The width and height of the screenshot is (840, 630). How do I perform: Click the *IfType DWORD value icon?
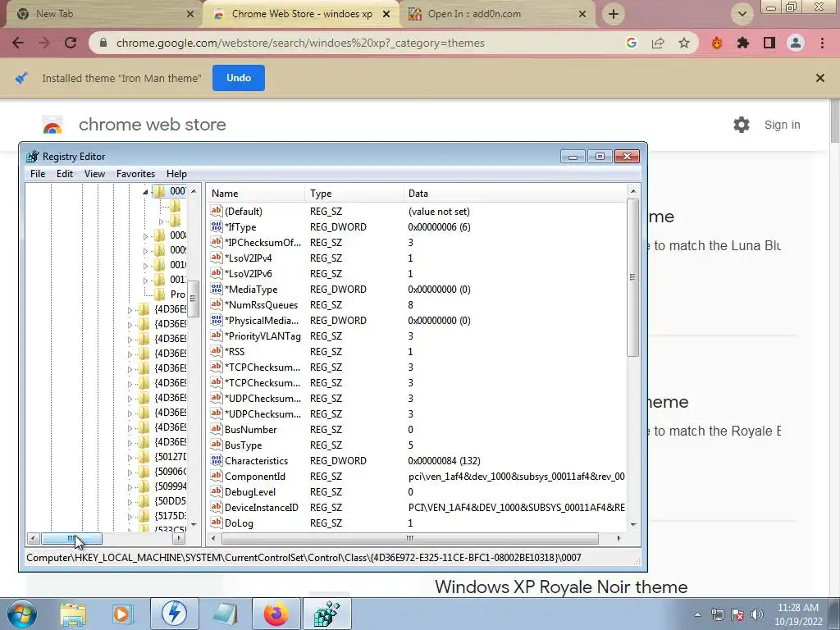pyautogui.click(x=217, y=226)
